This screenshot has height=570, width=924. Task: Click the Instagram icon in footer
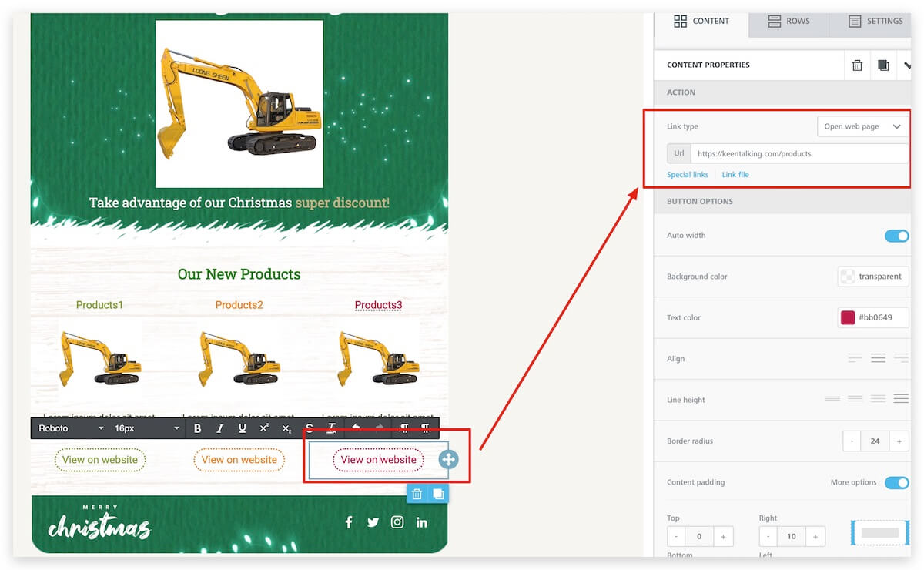click(x=397, y=522)
